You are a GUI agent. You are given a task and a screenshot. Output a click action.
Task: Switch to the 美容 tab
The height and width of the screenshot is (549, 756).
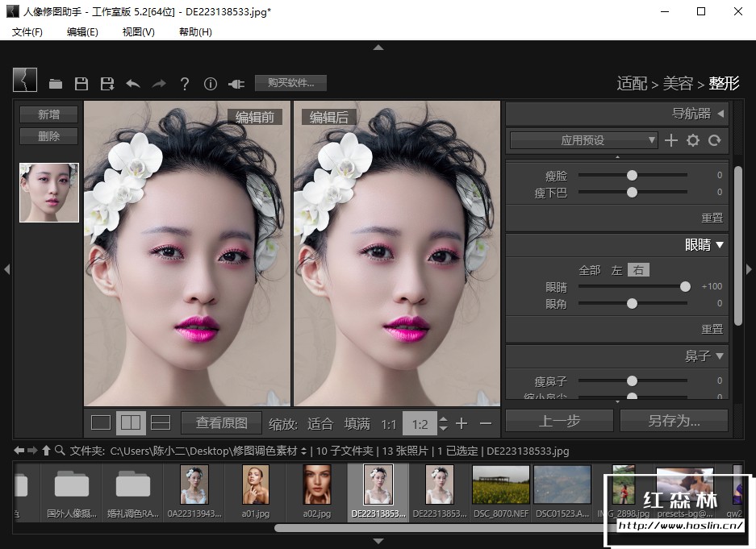point(678,83)
